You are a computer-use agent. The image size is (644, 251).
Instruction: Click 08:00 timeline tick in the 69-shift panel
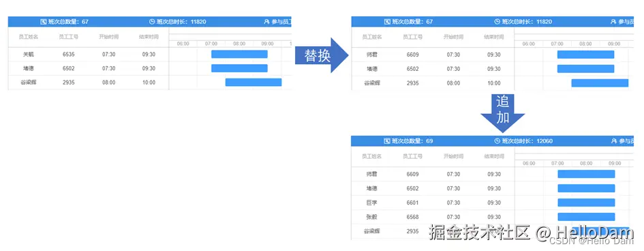[586, 164]
